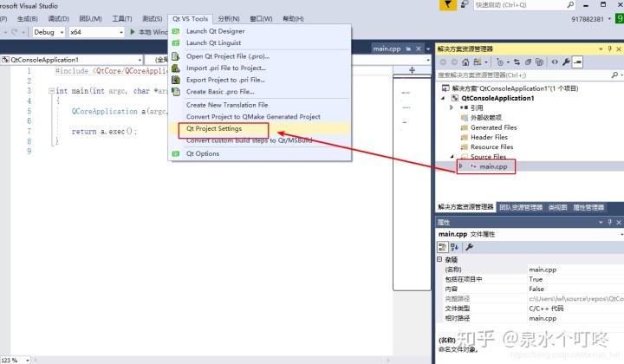The image size is (624, 364).
Task: Click the editor split plus button
Action: [x=412, y=70]
